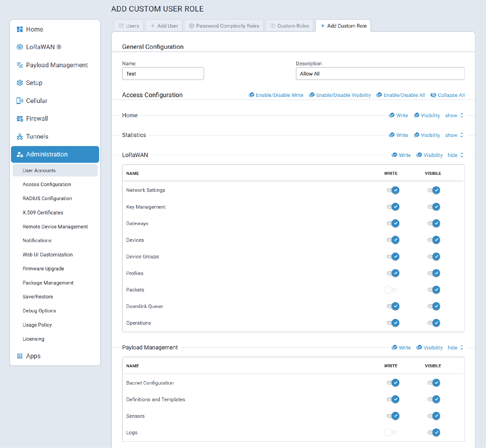Open the Password Complexity Rules tab
This screenshot has height=448, width=486.
224,26
